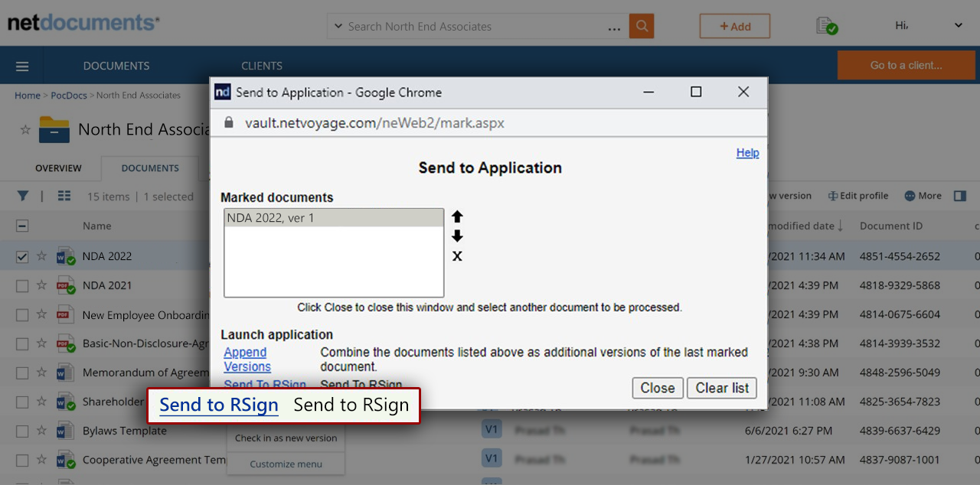The image size is (980, 485).
Task: Open the More actions dropdown
Action: [x=923, y=196]
